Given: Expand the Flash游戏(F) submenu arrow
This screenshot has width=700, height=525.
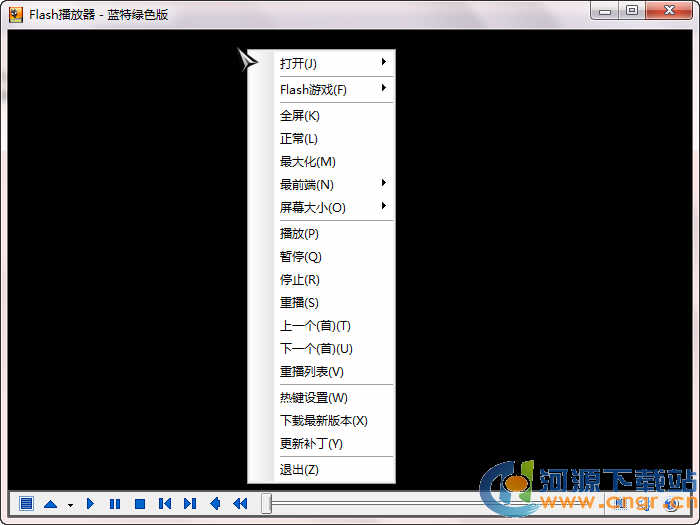Looking at the screenshot, I should pos(383,88).
